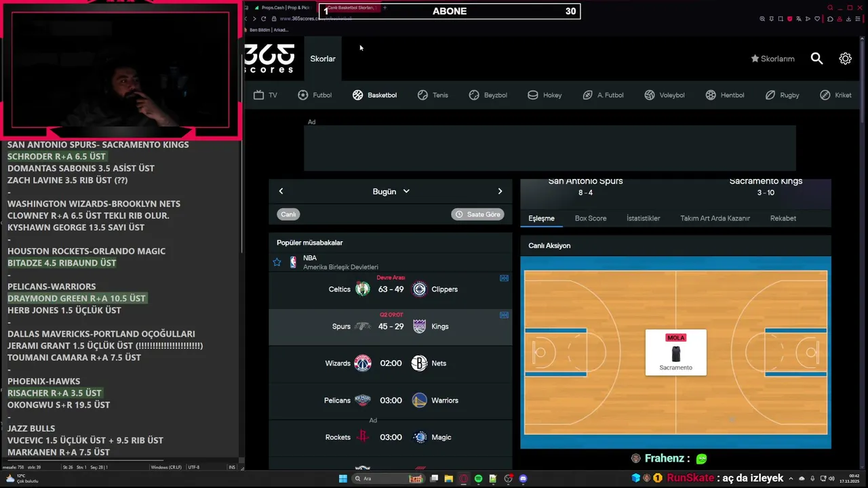Viewport: 868px width, 488px height.
Task: Open the Bugün date dropdown
Action: [391, 192]
